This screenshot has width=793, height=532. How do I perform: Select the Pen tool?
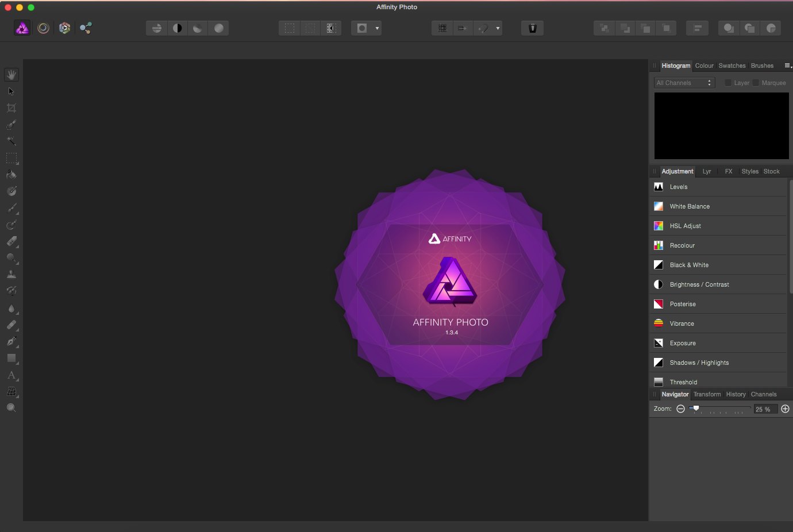click(x=11, y=341)
